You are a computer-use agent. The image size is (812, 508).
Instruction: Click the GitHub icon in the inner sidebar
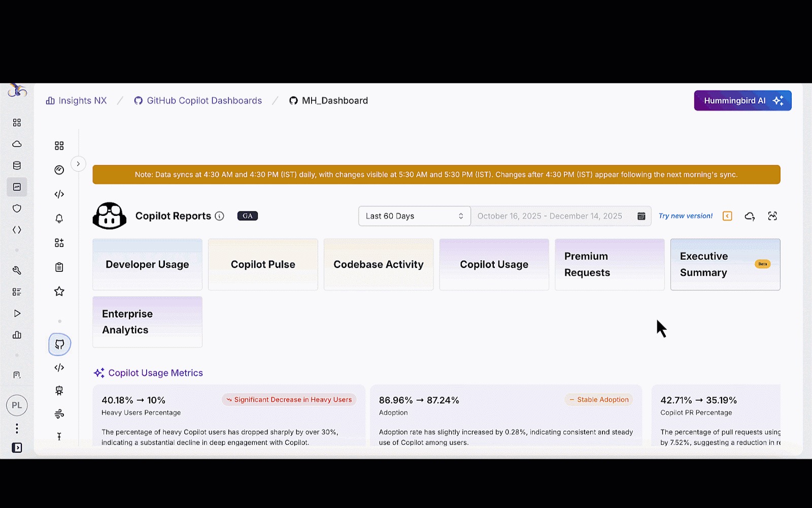click(59, 344)
